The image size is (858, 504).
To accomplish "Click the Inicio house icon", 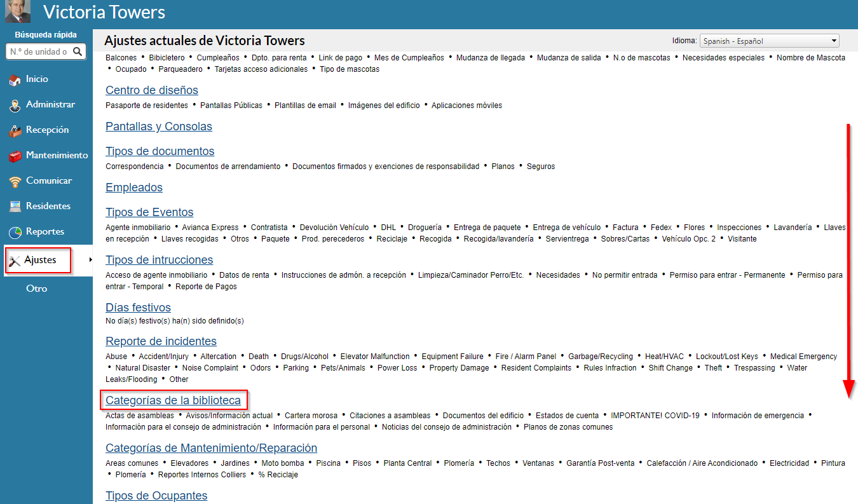I will tap(15, 80).
